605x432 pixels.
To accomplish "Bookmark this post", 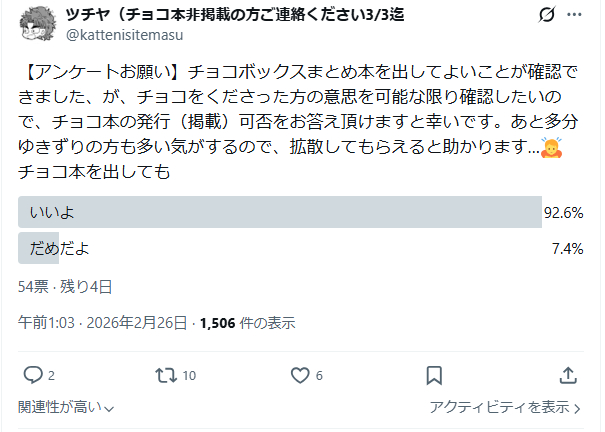I will (x=434, y=375).
